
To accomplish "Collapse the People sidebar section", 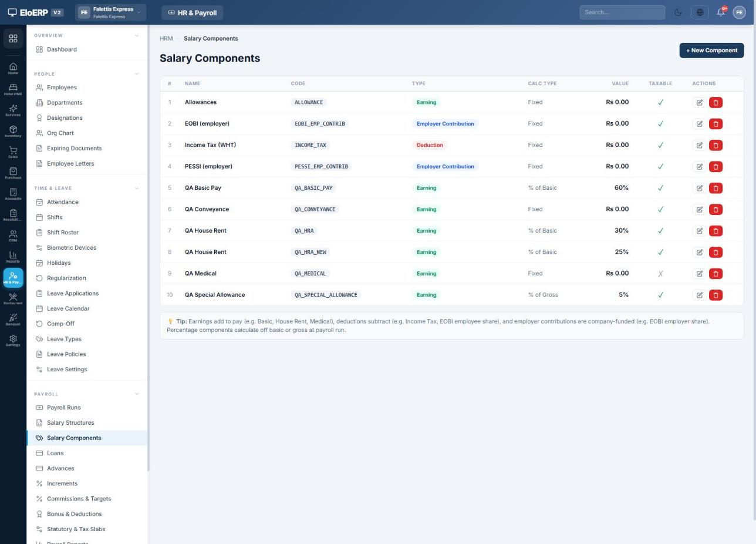I will 137,74.
